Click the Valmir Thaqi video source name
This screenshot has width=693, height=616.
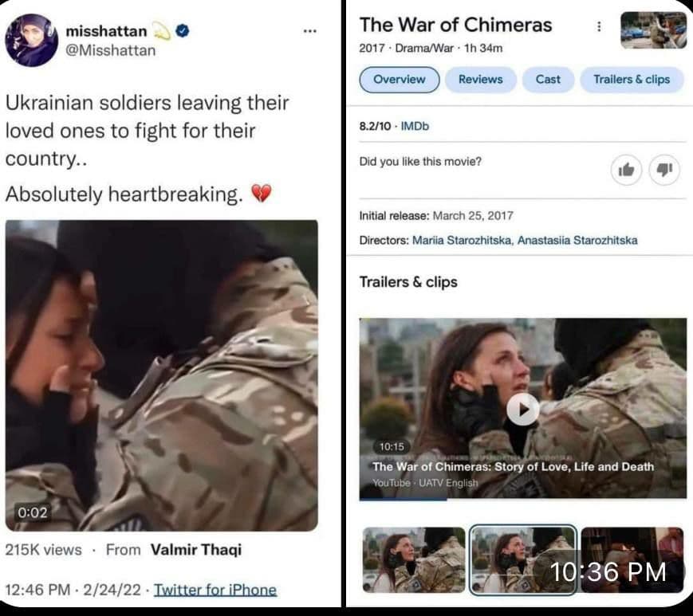[196, 550]
